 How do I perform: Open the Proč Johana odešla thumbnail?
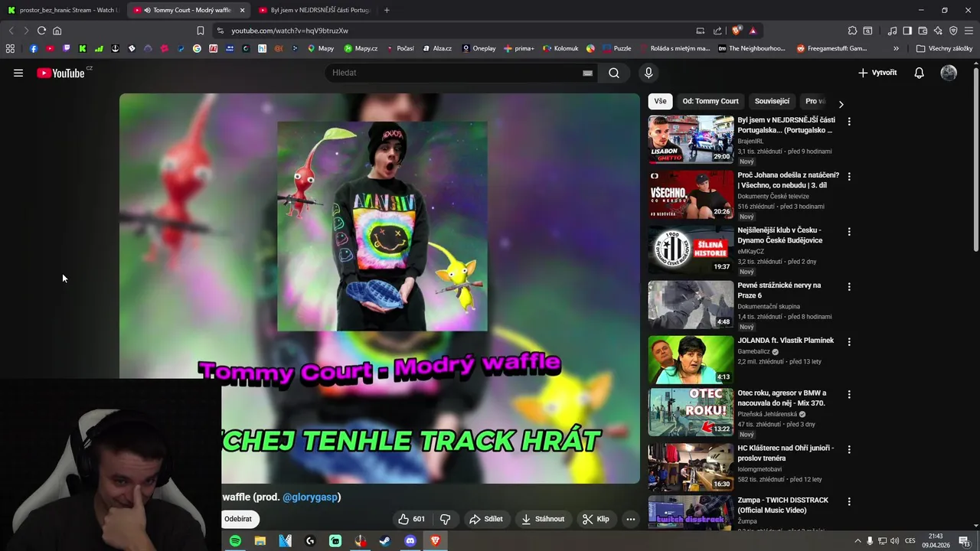(x=691, y=194)
